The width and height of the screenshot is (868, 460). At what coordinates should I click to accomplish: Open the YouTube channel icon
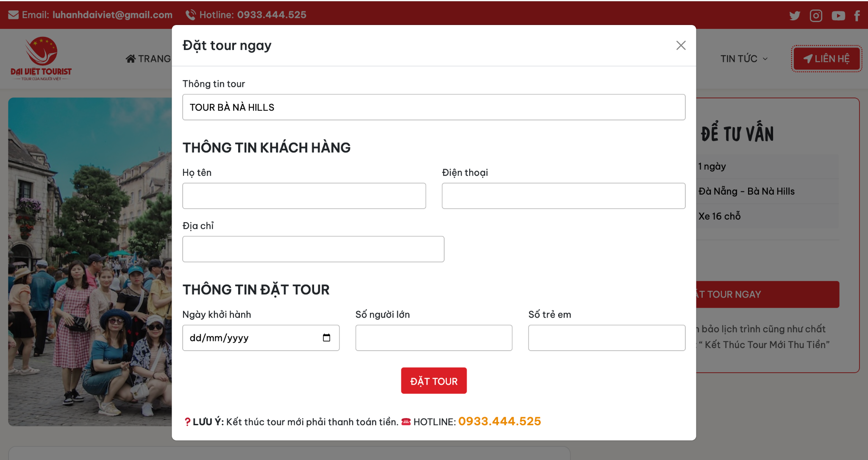pos(838,16)
